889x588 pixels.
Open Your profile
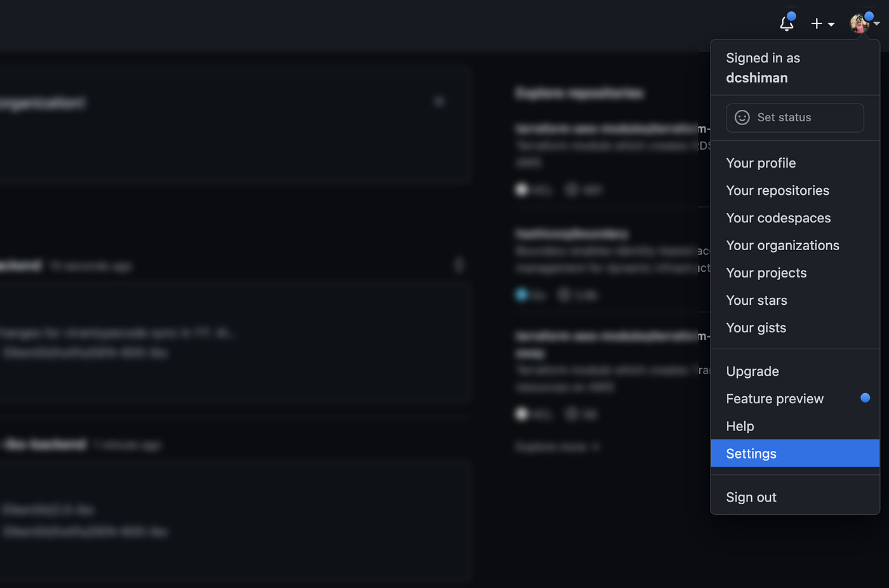(761, 163)
